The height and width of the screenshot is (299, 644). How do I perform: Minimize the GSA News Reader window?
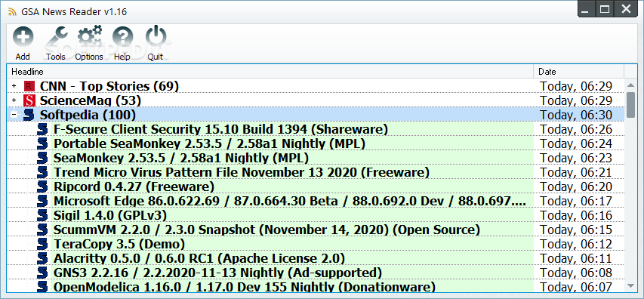pyautogui.click(x=587, y=8)
